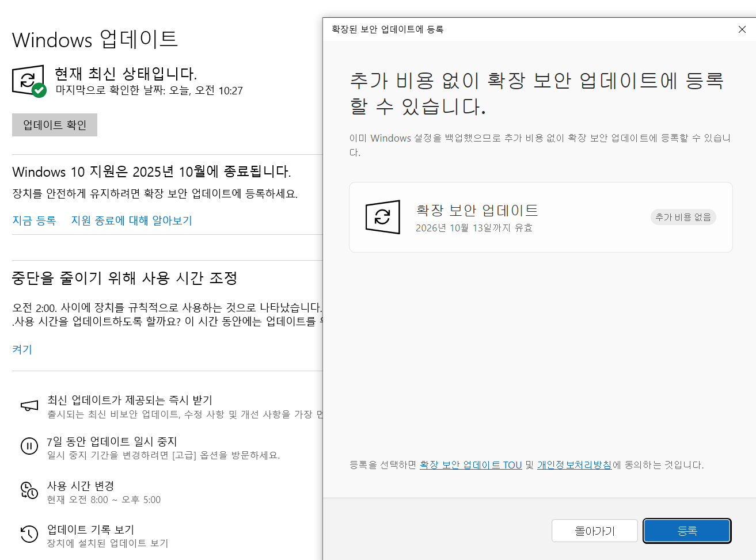
Task: Click the Windows 10 지원은 2025년 10월에 종료됩니다 heading
Action: click(151, 172)
